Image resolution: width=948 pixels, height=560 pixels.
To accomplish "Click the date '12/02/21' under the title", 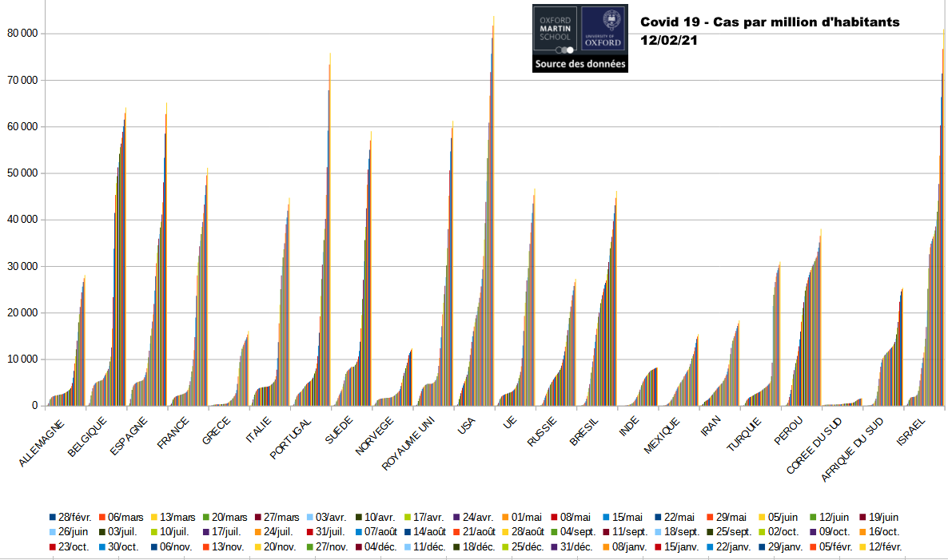I will (x=669, y=41).
